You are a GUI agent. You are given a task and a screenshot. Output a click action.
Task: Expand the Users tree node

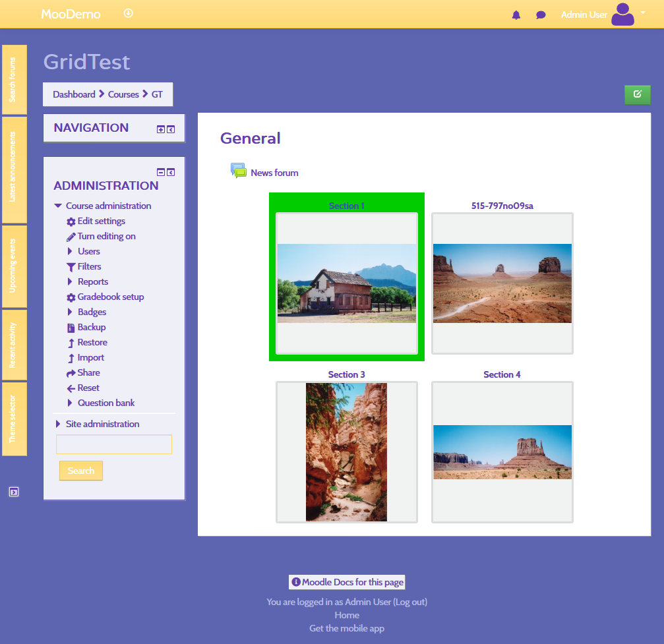point(70,252)
